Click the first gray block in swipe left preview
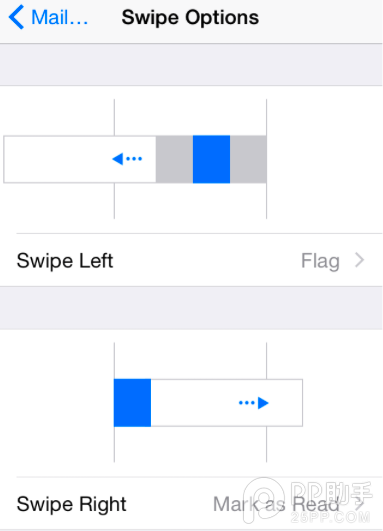Viewport: 383px width, 531px height. pyautogui.click(x=174, y=159)
